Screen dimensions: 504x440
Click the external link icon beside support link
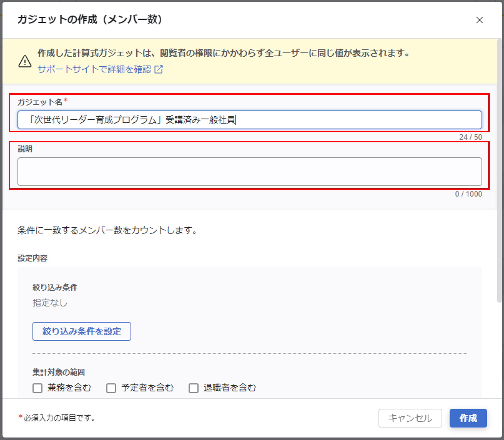[158, 69]
